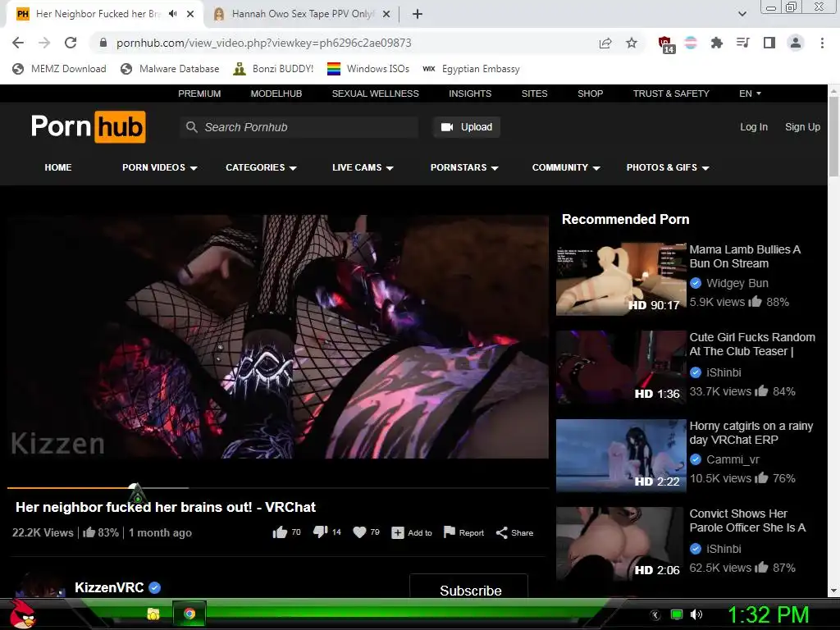Reload the current page
This screenshot has height=630, width=840.
point(71,43)
